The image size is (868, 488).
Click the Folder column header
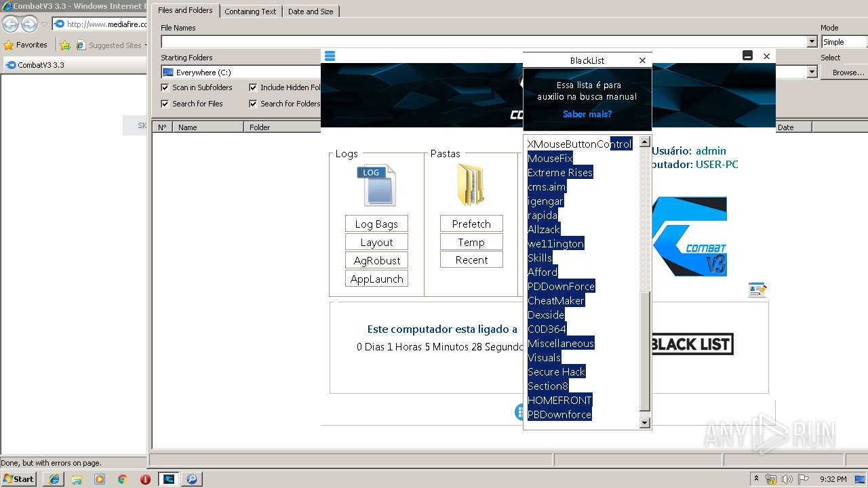282,127
